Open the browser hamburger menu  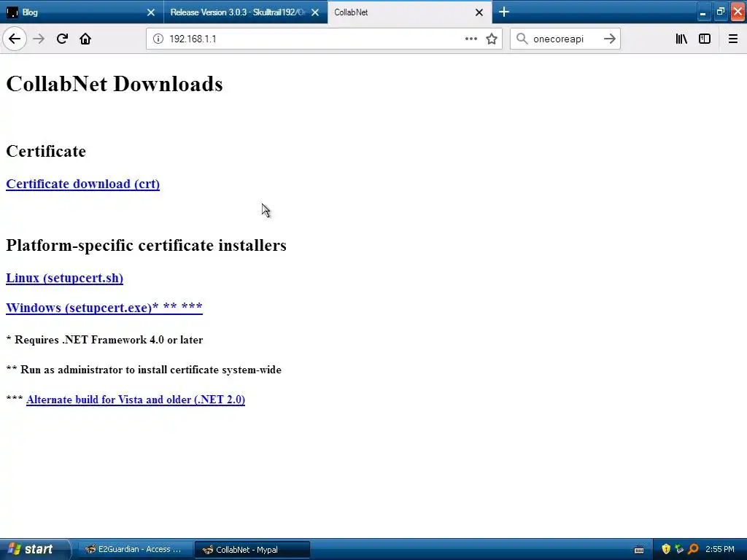732,39
